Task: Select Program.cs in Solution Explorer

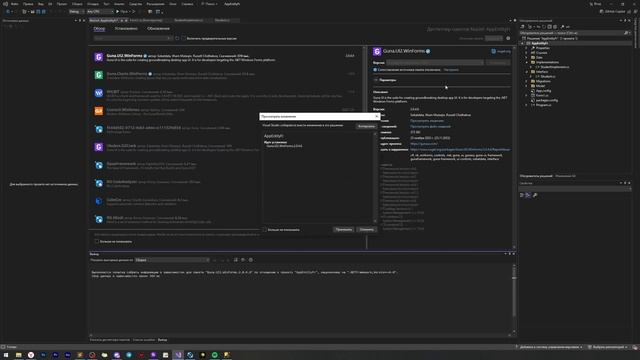Action: tap(543, 105)
